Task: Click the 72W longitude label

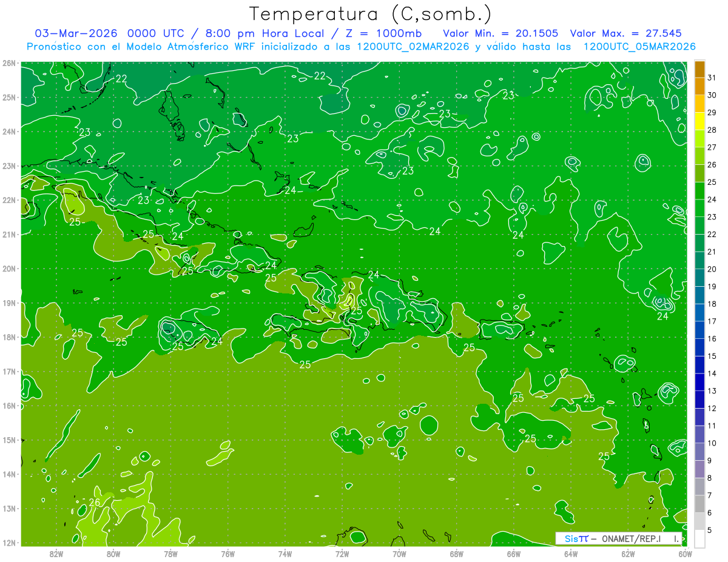Action: click(342, 554)
